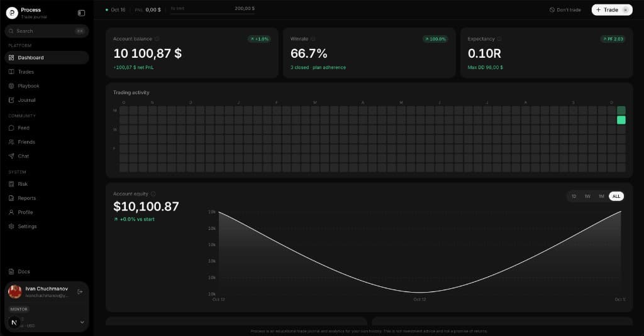This screenshot has width=644, height=336.
Task: Expand the account selector chevron
Action: tap(82, 322)
